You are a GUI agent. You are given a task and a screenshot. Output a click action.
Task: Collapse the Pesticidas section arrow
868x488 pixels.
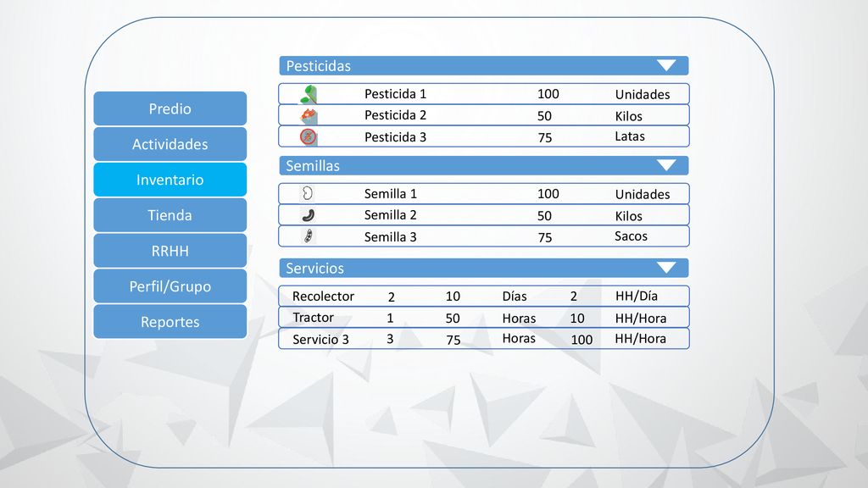(666, 65)
